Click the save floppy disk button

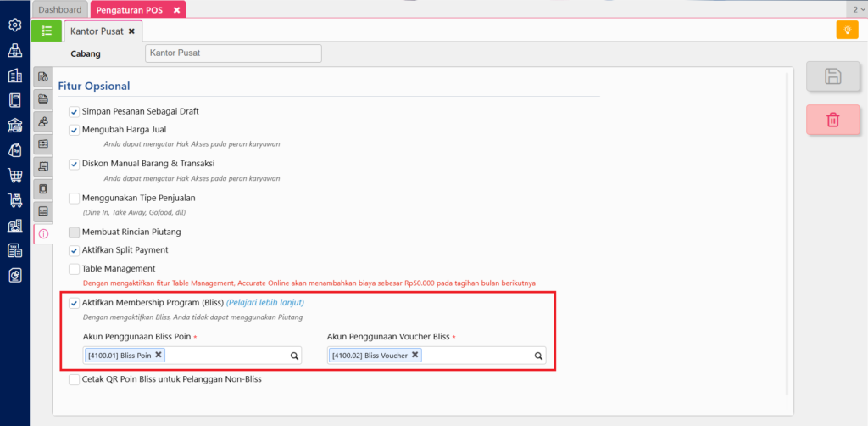click(832, 76)
